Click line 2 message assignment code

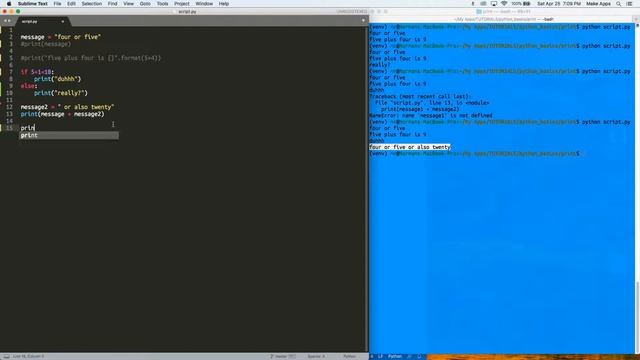(x=60, y=37)
